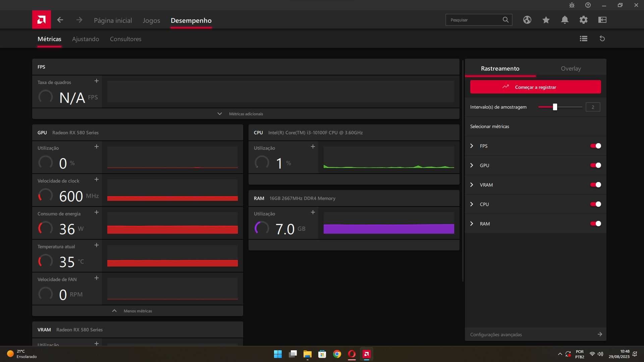Switch to list view icon
The height and width of the screenshot is (362, 644).
[x=584, y=39]
